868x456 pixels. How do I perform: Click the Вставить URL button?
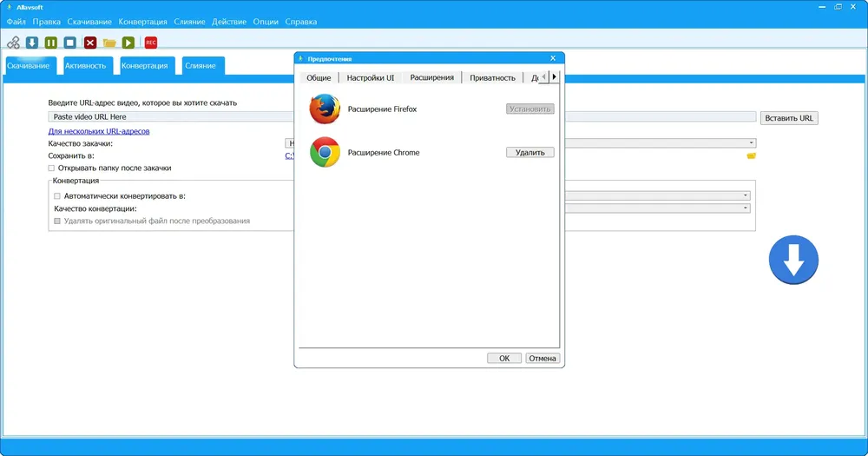point(789,118)
